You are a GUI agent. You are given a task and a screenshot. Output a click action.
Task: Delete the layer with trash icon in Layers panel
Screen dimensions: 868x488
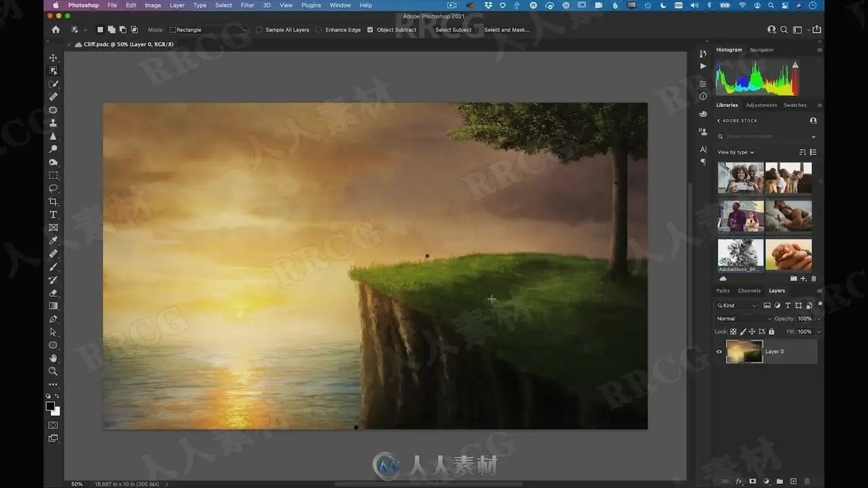807,481
